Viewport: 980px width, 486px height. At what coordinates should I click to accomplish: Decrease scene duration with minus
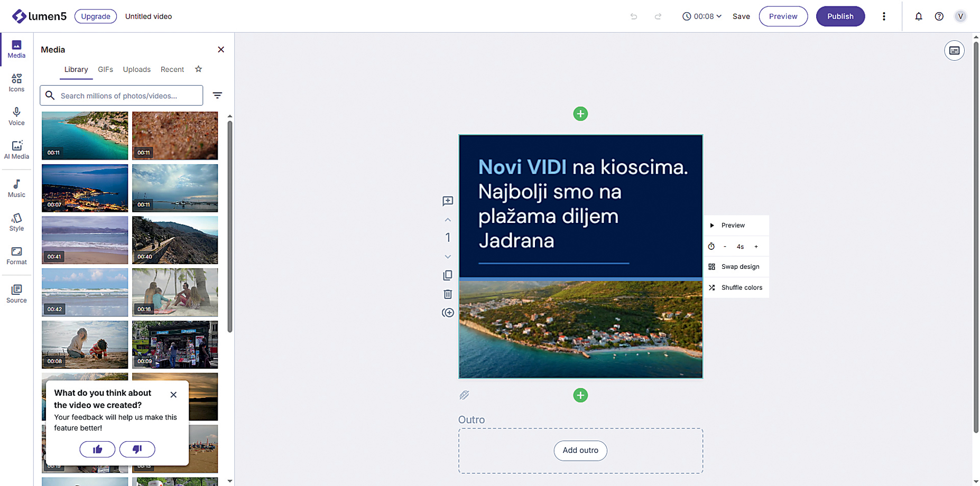[725, 247]
